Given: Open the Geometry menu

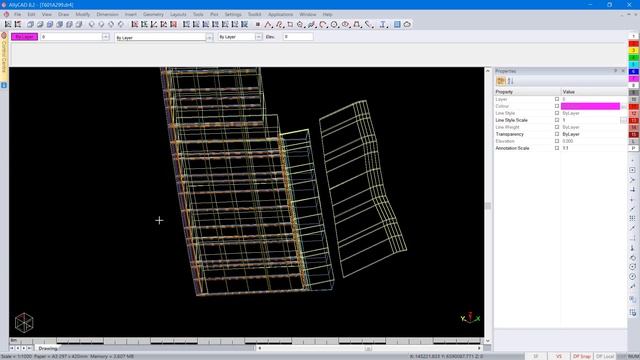Looking at the screenshot, I should pos(153,14).
